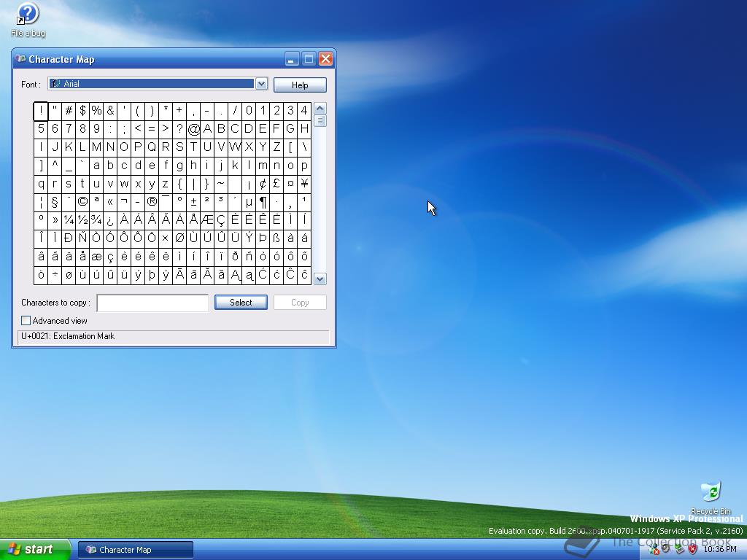The height and width of the screenshot is (560, 747).
Task: Click inside the Characters to copy field
Action: click(x=152, y=303)
